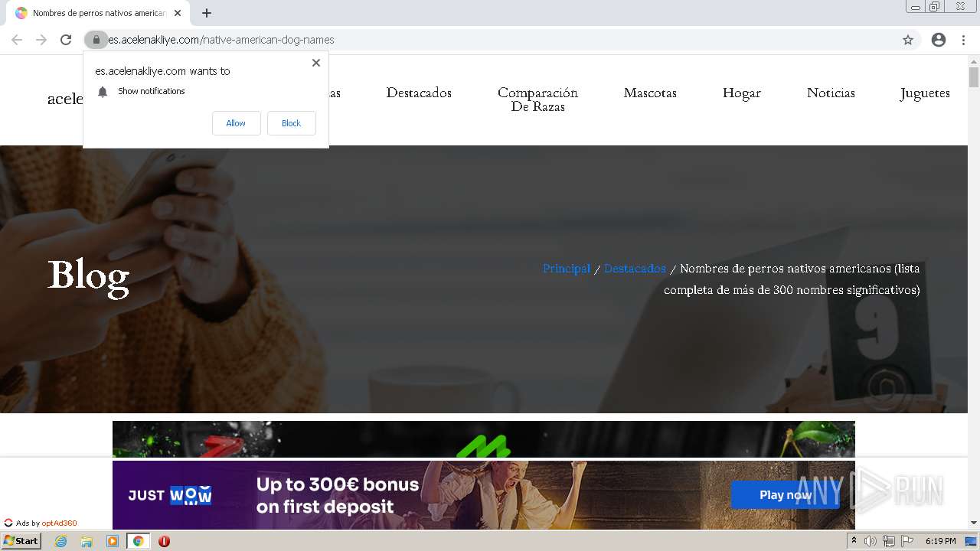Open the Comparación De Razas menu

coord(537,99)
